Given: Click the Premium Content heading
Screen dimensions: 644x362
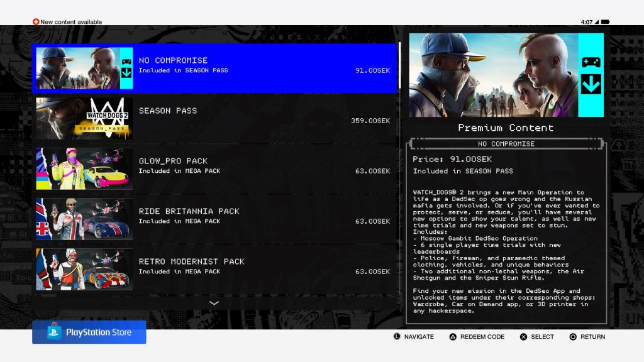Looking at the screenshot, I should pos(506,128).
